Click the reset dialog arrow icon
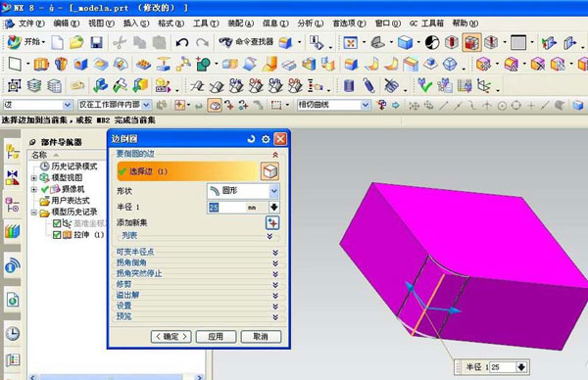The height and width of the screenshot is (380, 588). (x=251, y=139)
